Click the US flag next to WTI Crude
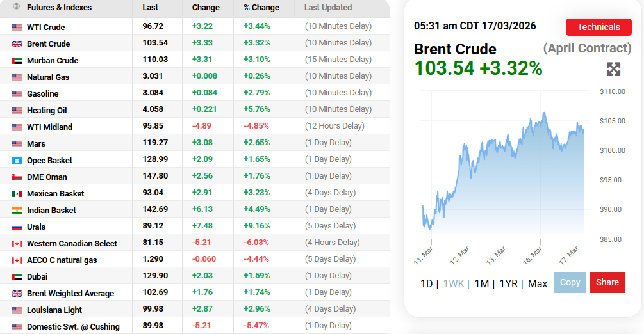 17,28
